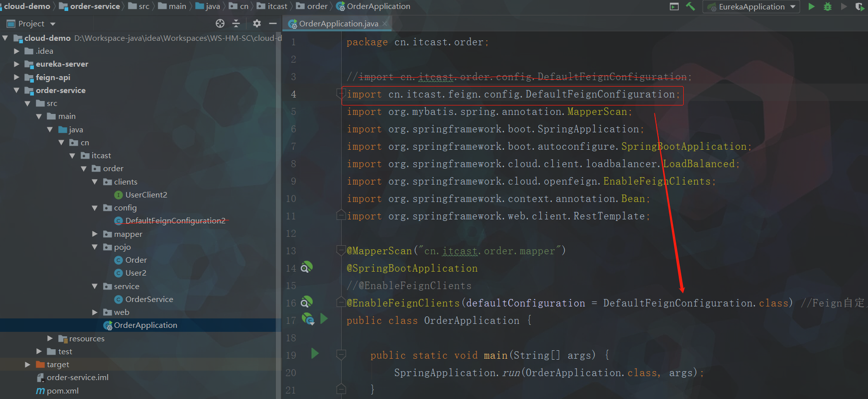Click the order-service.iml file icon
The width and height of the screenshot is (868, 399).
tap(40, 378)
